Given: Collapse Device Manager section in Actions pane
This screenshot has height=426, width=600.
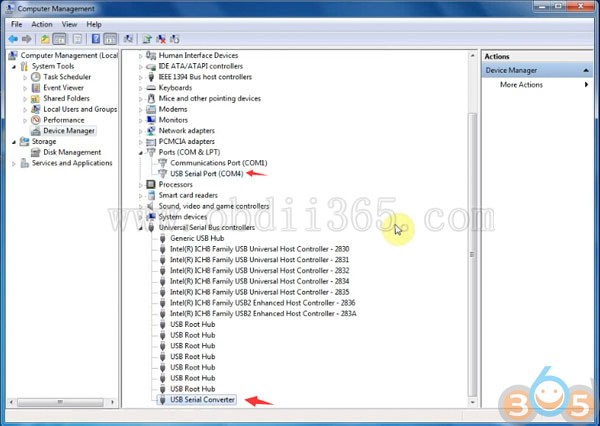Looking at the screenshot, I should click(x=585, y=70).
